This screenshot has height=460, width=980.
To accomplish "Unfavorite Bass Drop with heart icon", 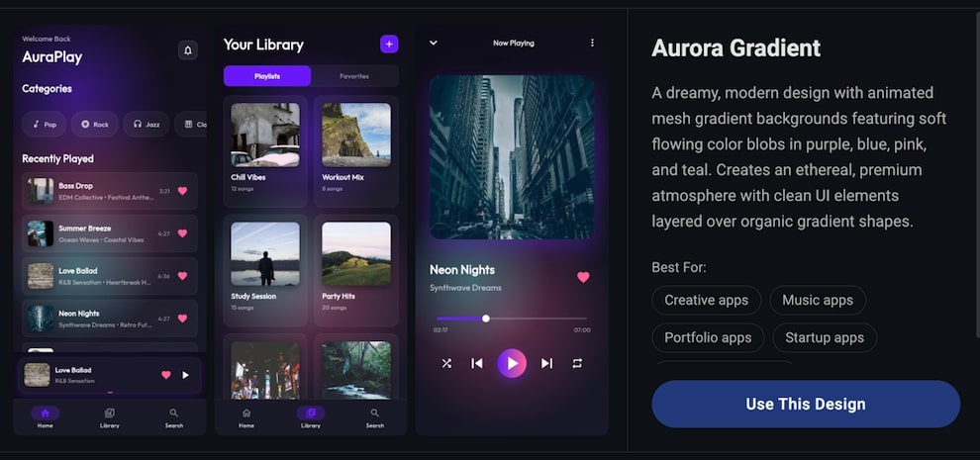I will [x=182, y=191].
